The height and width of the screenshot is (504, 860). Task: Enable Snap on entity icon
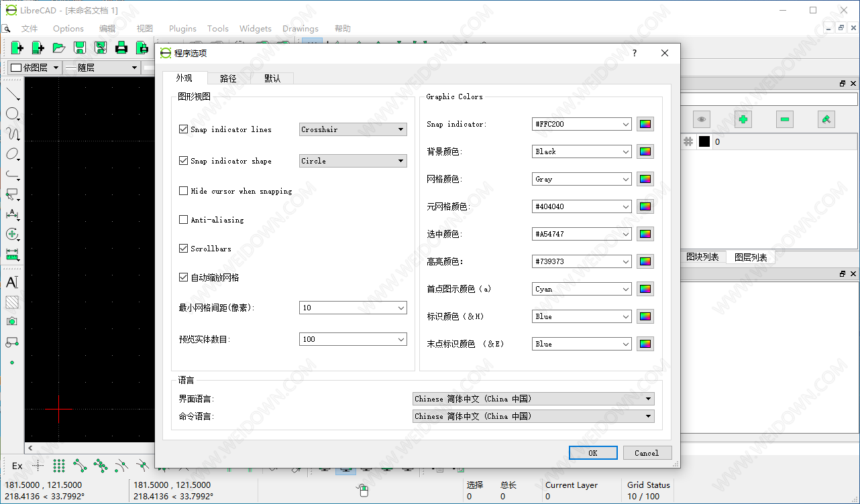coord(101,466)
